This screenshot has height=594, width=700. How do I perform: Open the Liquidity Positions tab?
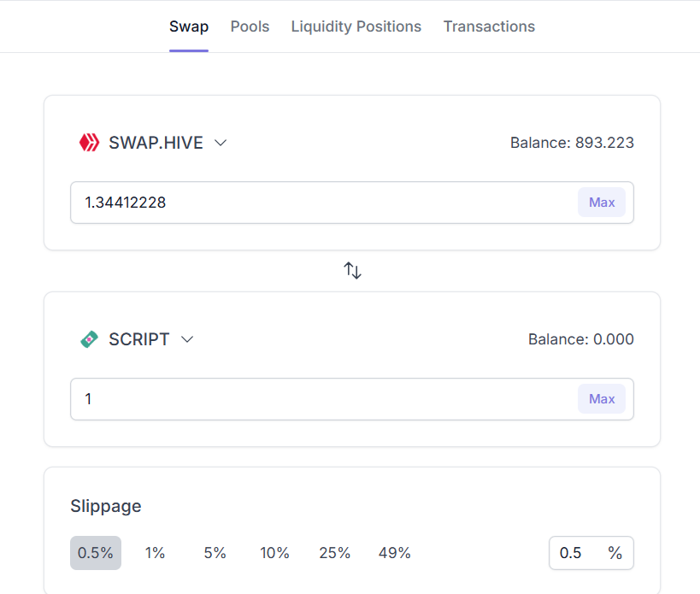356,26
